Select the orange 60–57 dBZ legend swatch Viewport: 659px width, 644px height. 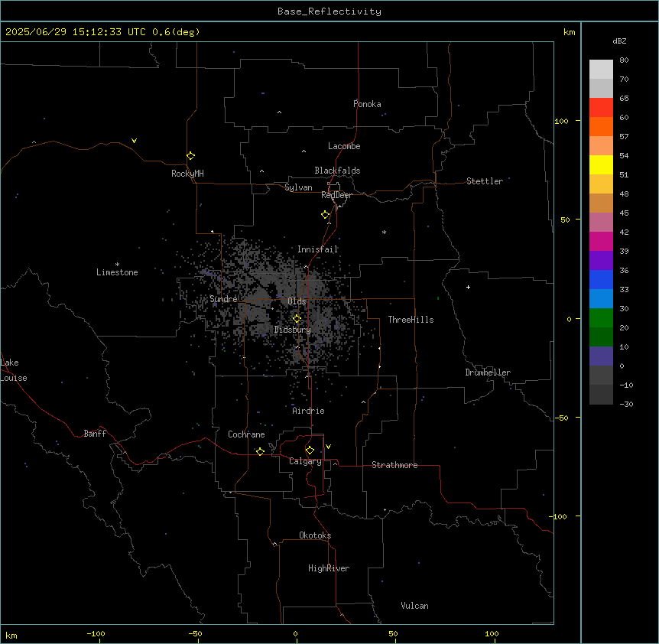601,126
